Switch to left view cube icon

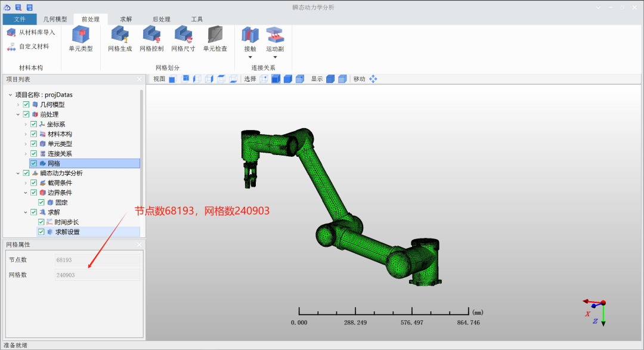point(197,79)
